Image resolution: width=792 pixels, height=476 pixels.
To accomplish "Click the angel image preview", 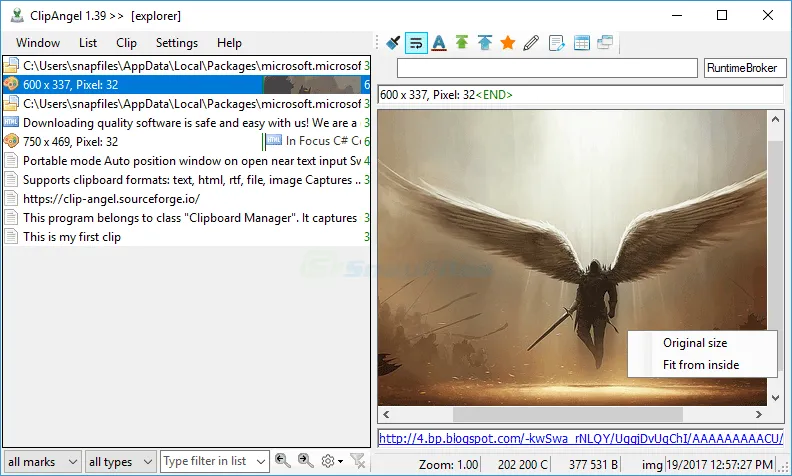I will (x=572, y=258).
